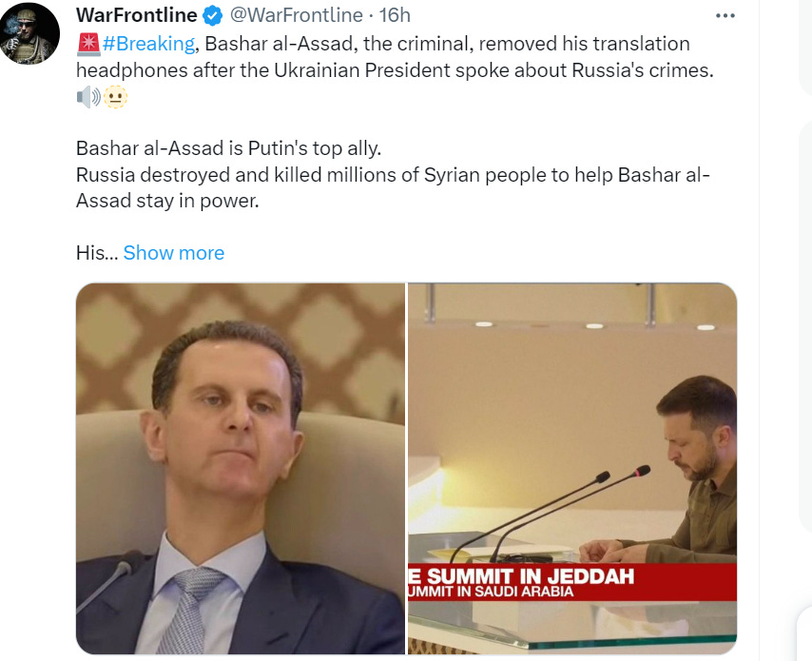Open the left photo of the man in a suit
The width and height of the screenshot is (812, 661).
point(241,468)
